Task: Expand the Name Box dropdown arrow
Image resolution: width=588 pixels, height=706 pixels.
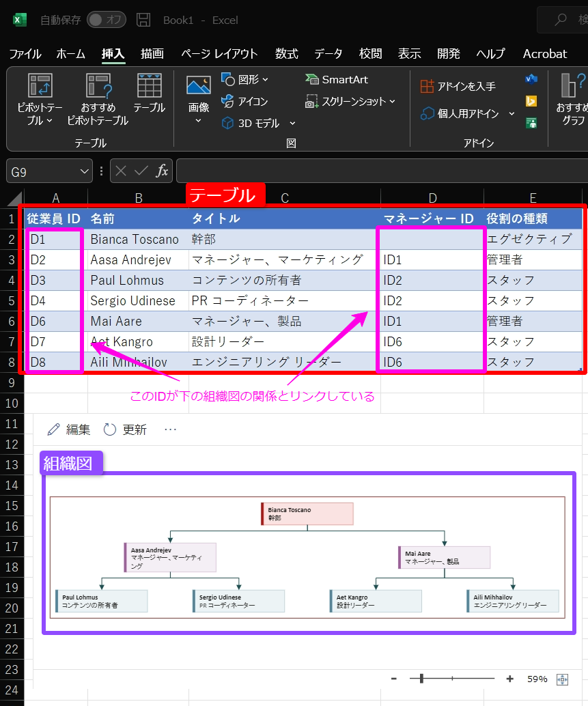Action: pos(85,171)
